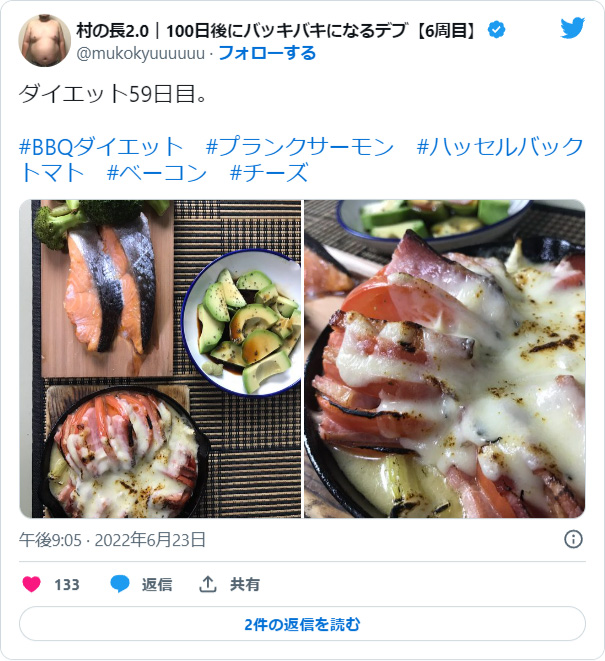
Task: Open the #ベーコン hashtag
Action: pos(157,173)
